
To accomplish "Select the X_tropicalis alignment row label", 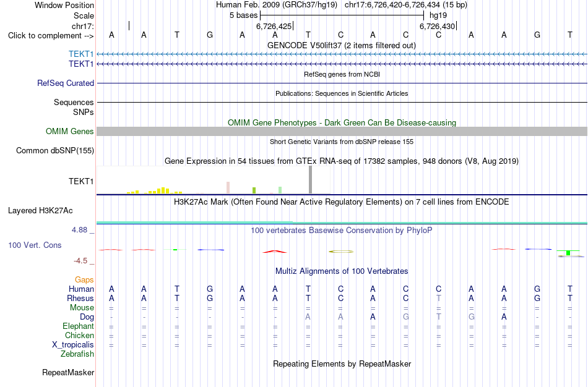I will click(73, 345).
